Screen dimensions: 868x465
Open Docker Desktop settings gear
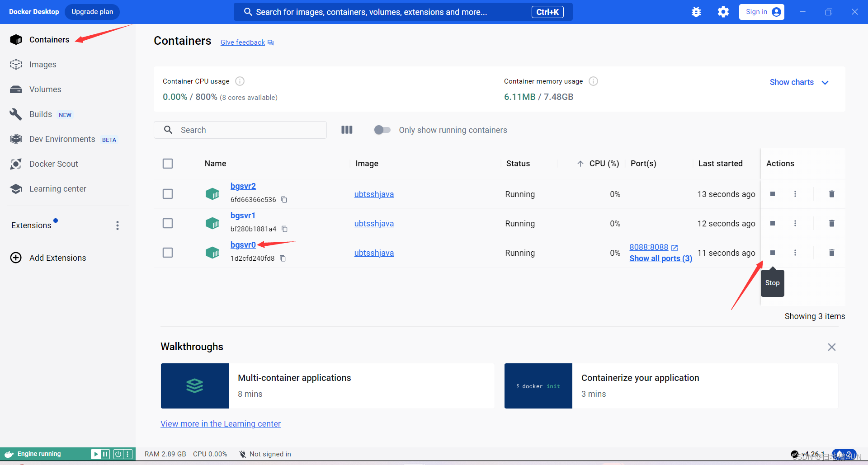pyautogui.click(x=723, y=12)
